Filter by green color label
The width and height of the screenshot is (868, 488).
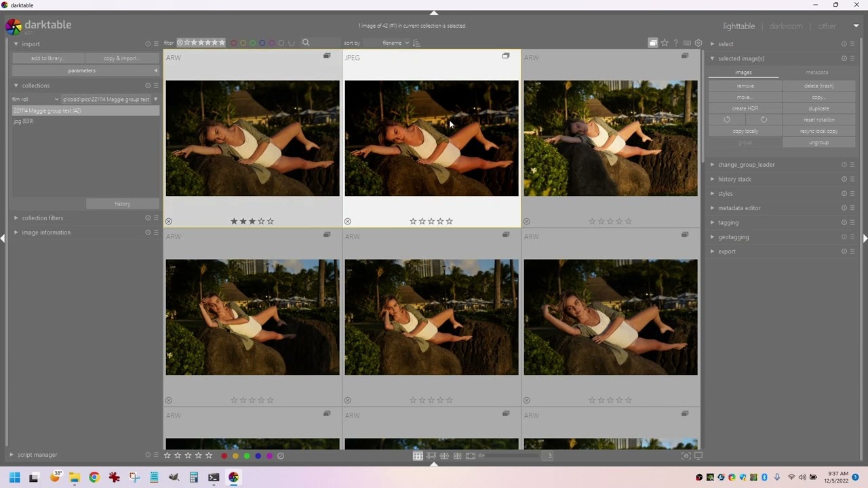253,43
